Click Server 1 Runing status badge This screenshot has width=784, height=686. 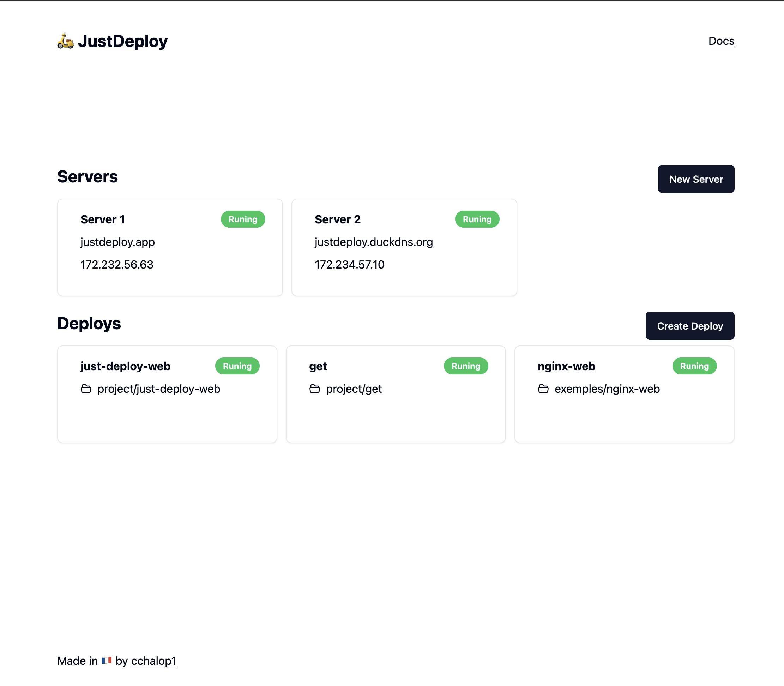243,219
